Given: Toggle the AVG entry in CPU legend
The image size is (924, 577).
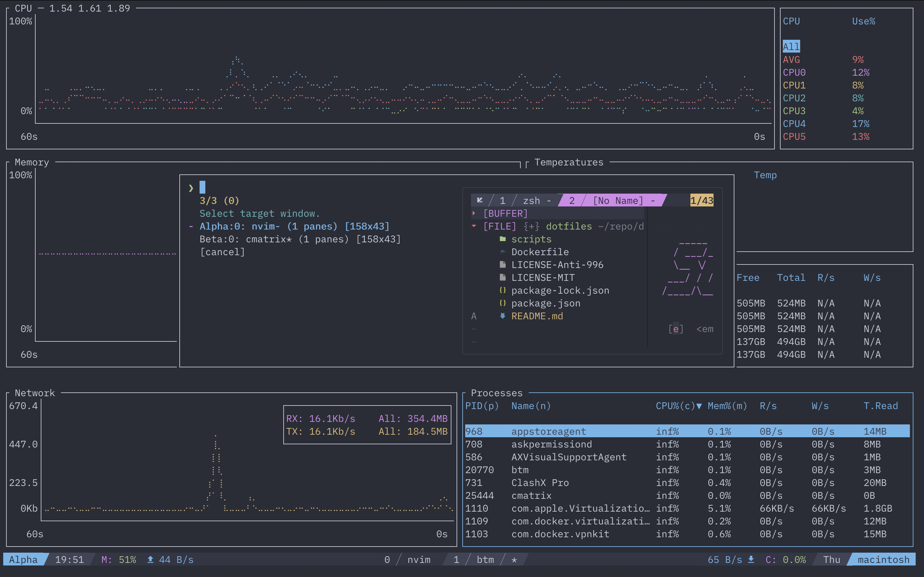Looking at the screenshot, I should click(x=791, y=60).
